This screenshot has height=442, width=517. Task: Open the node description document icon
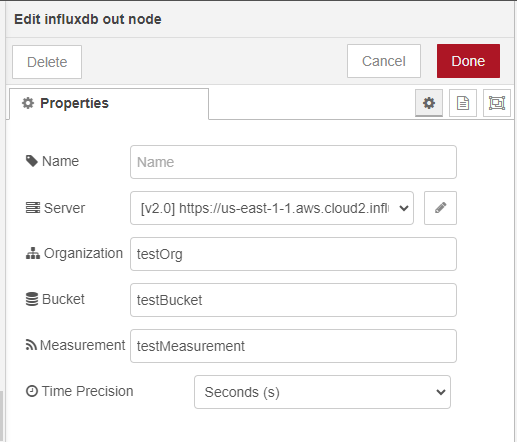tap(463, 103)
